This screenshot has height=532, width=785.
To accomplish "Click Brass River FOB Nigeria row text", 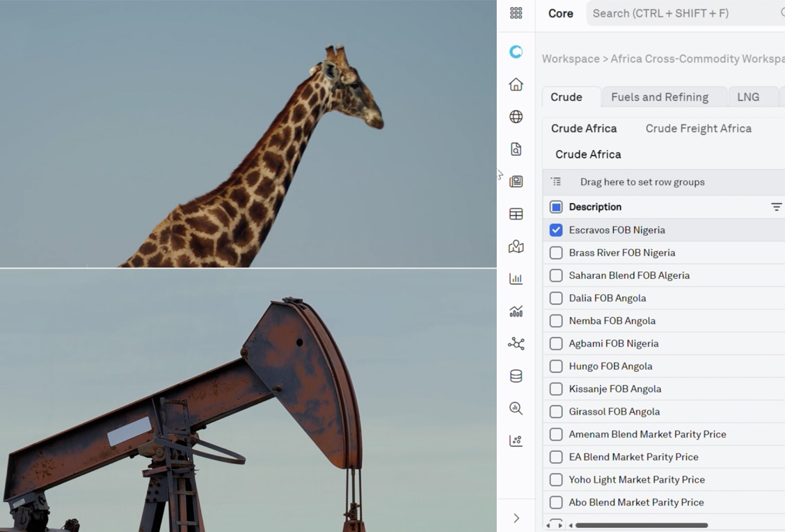I will pos(622,252).
